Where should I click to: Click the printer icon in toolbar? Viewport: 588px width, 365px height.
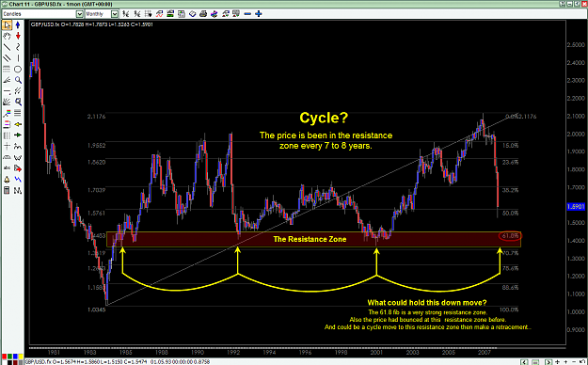203,14
